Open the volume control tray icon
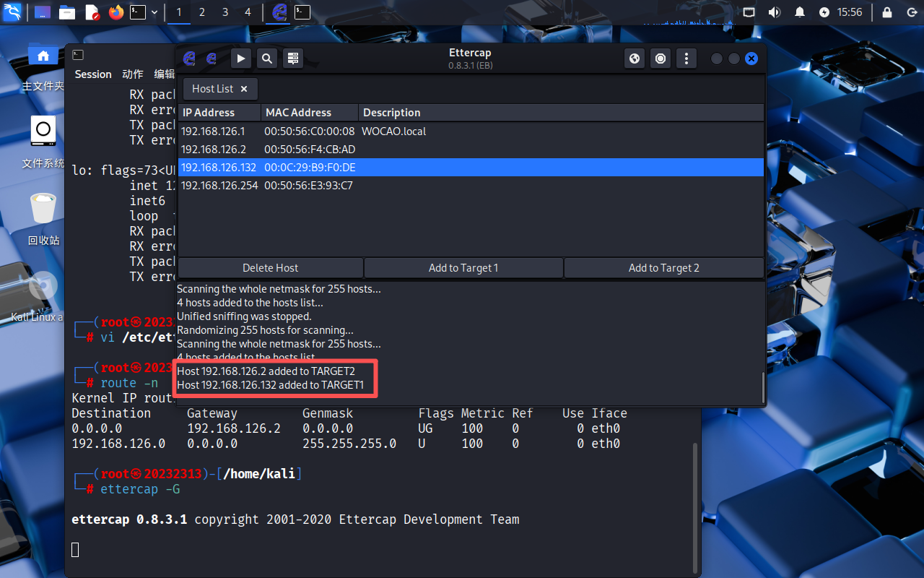This screenshot has width=924, height=578. [x=775, y=12]
